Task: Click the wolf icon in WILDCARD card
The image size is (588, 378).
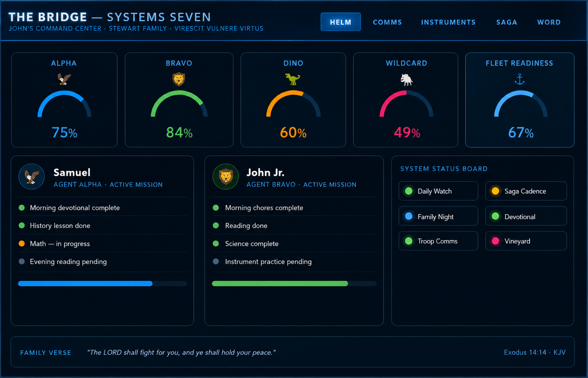Action: (x=406, y=79)
